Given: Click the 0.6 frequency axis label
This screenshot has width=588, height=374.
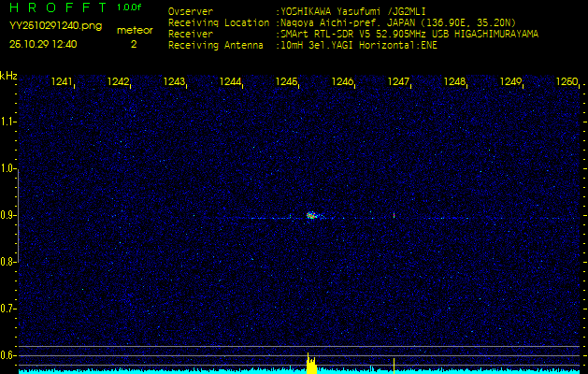Looking at the screenshot, I should tap(8, 354).
